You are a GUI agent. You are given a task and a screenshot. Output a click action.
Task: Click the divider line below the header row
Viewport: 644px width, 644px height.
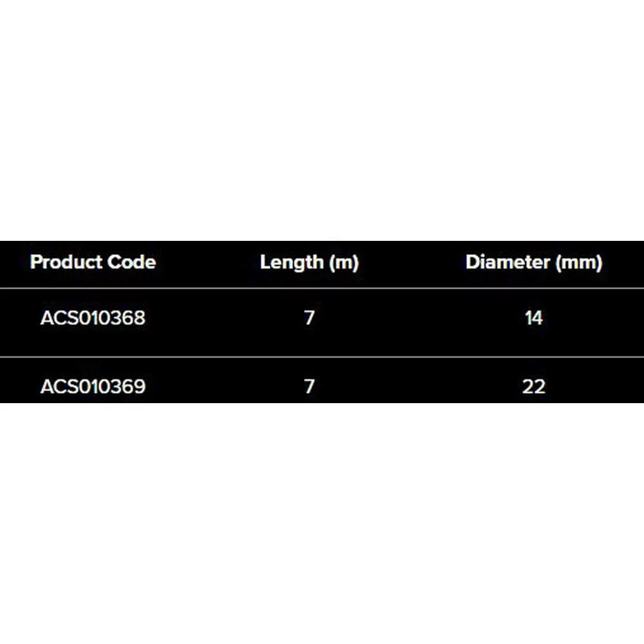322,288
